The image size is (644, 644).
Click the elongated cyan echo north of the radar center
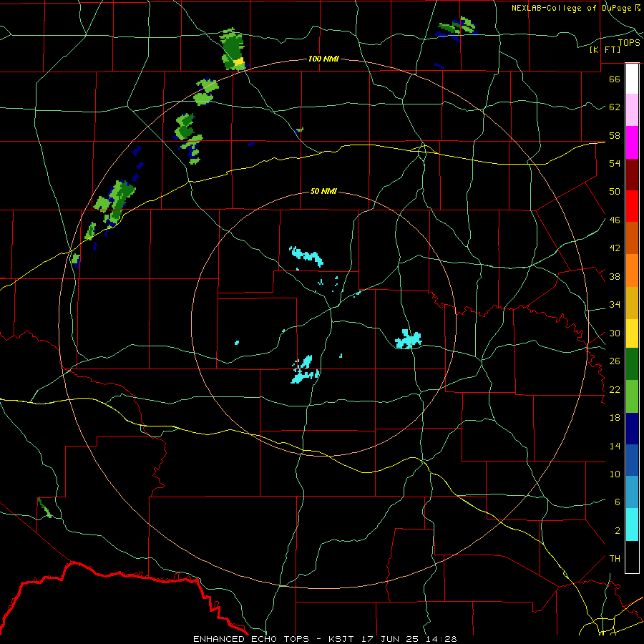306,256
